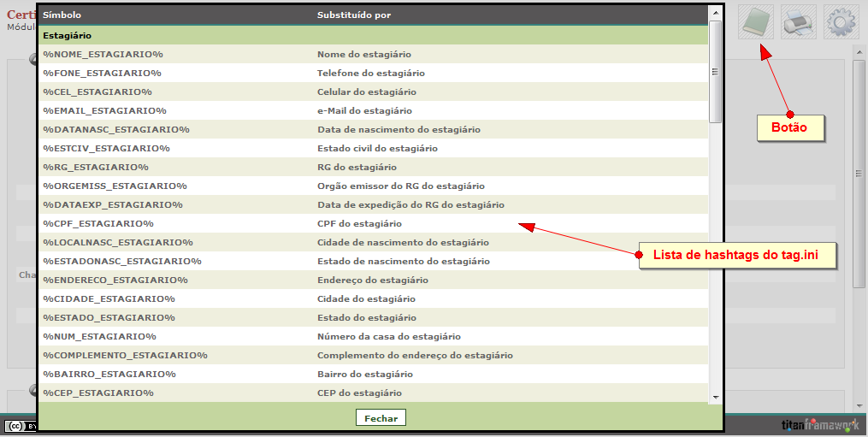Image resolution: width=868 pixels, height=437 pixels.
Task: Click 'Bairro do estagiário' description
Action: (365, 375)
